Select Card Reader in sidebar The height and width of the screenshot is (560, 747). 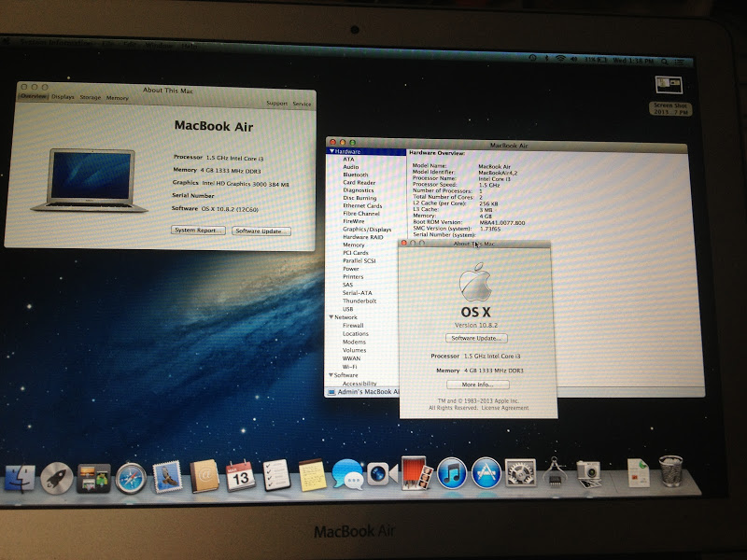click(359, 182)
